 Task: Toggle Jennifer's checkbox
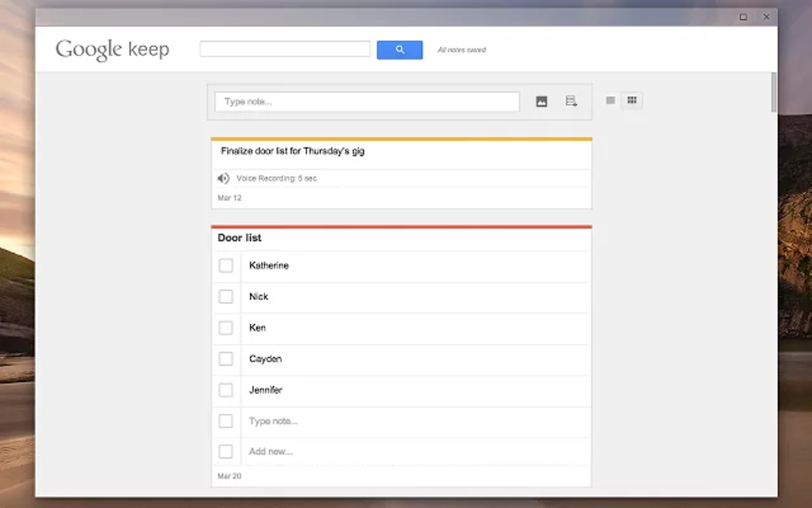[226, 389]
